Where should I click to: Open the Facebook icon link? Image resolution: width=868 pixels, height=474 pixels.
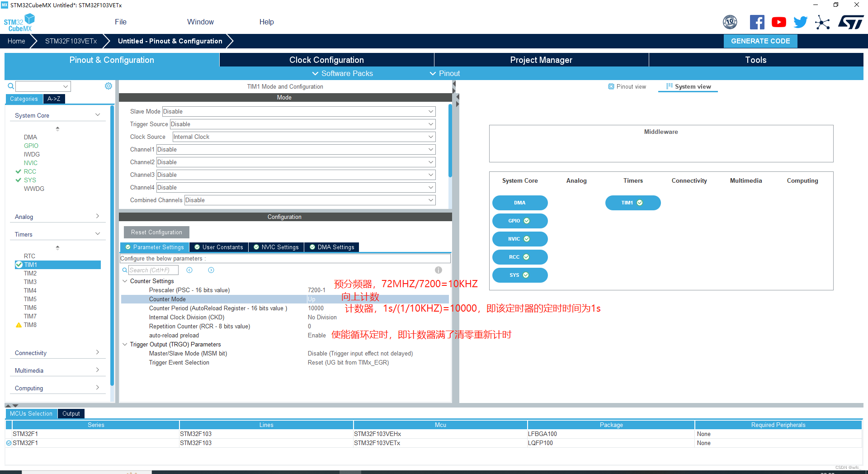click(757, 22)
